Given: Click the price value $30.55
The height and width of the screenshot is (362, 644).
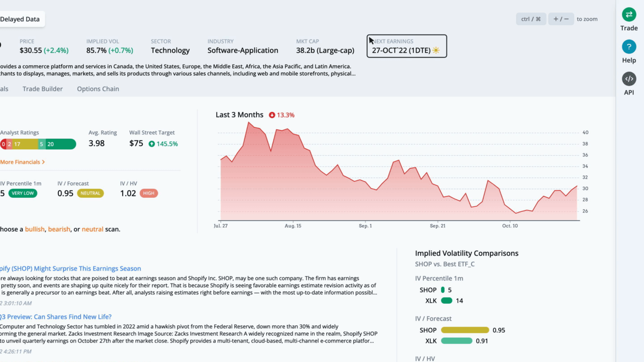Looking at the screenshot, I should 31,50.
